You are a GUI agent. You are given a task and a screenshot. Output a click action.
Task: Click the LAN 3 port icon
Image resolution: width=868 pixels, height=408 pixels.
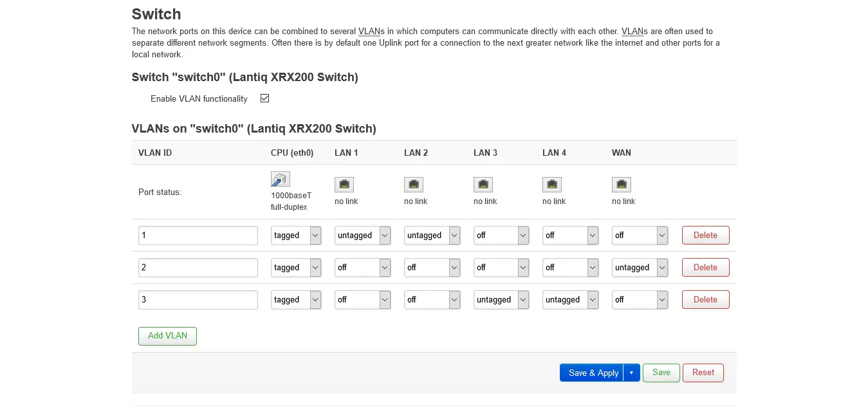(x=483, y=185)
